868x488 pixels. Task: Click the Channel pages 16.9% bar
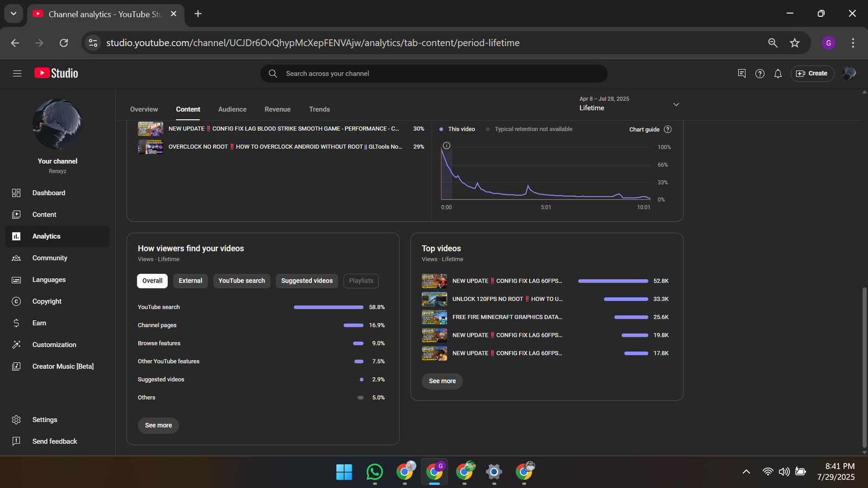coord(353,325)
